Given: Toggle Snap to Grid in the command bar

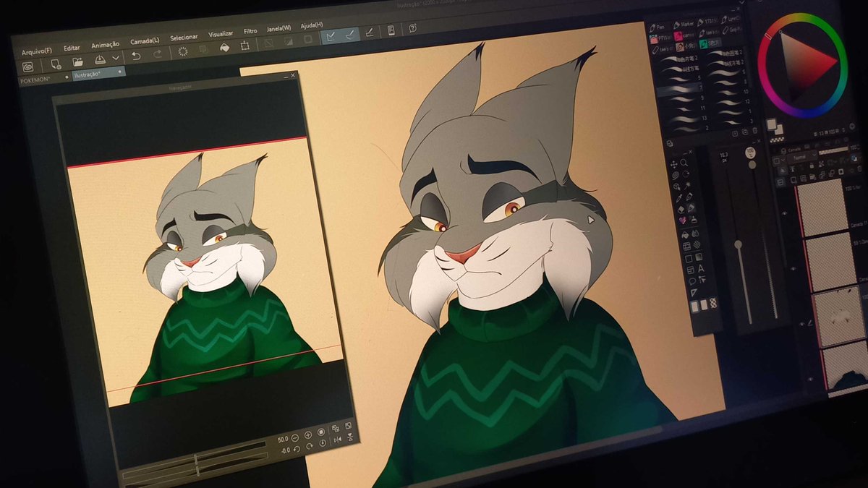Looking at the screenshot, I should point(370,32).
